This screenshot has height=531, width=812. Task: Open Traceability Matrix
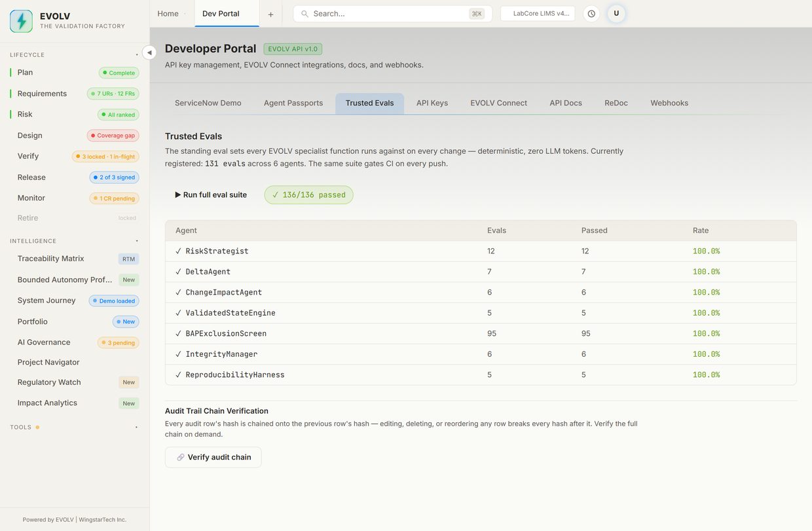[x=75, y=259]
